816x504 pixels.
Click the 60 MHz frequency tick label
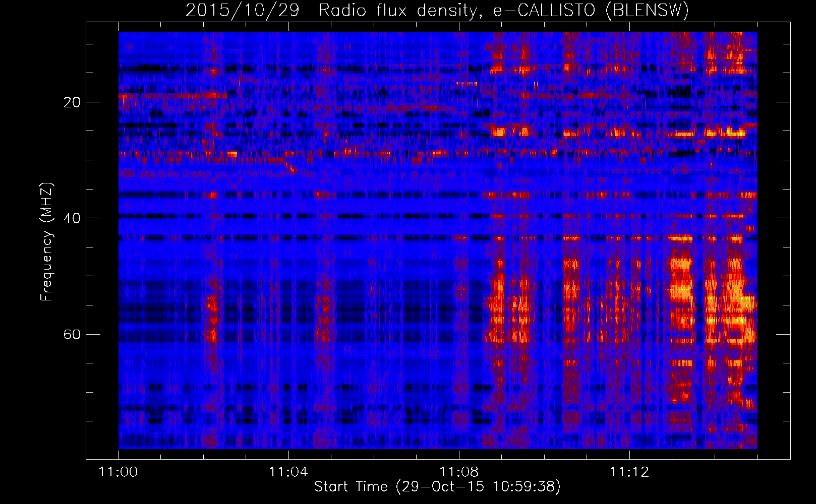[x=72, y=334]
